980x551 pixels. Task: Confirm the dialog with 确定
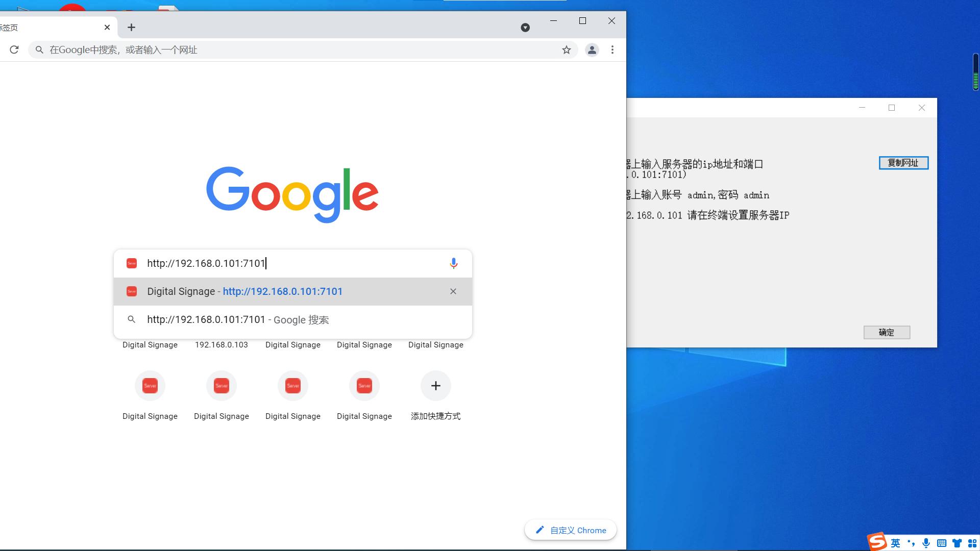[x=886, y=332]
